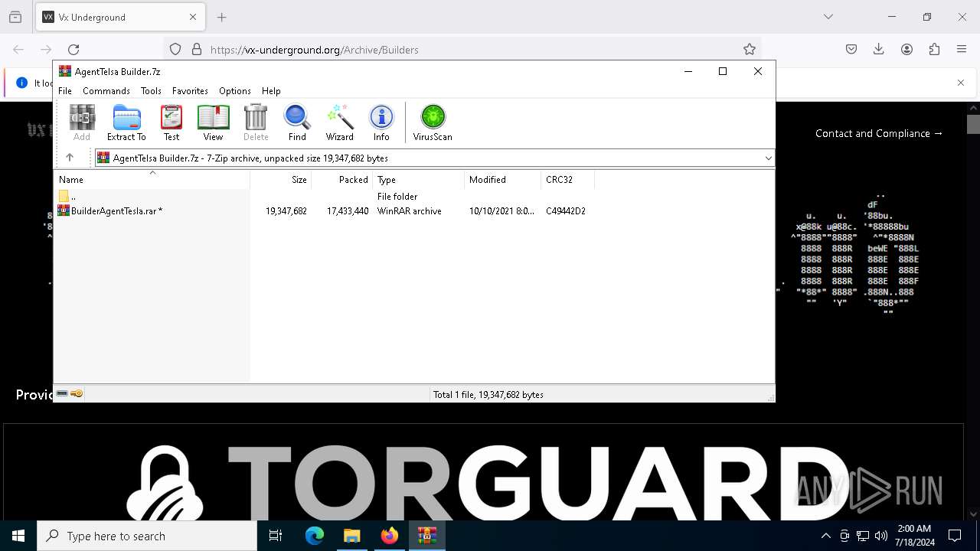This screenshot has width=980, height=551.
Task: Reload the current page
Action: [73, 49]
